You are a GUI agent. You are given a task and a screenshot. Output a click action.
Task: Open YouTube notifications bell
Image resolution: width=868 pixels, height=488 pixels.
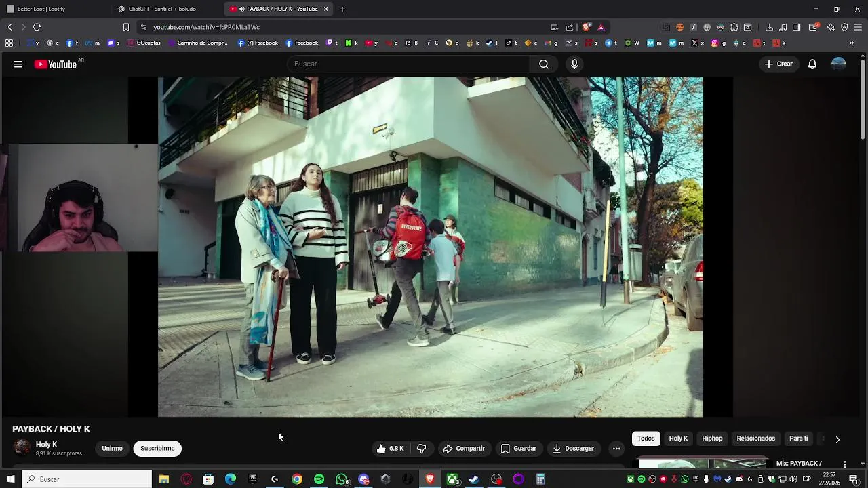[x=812, y=64]
